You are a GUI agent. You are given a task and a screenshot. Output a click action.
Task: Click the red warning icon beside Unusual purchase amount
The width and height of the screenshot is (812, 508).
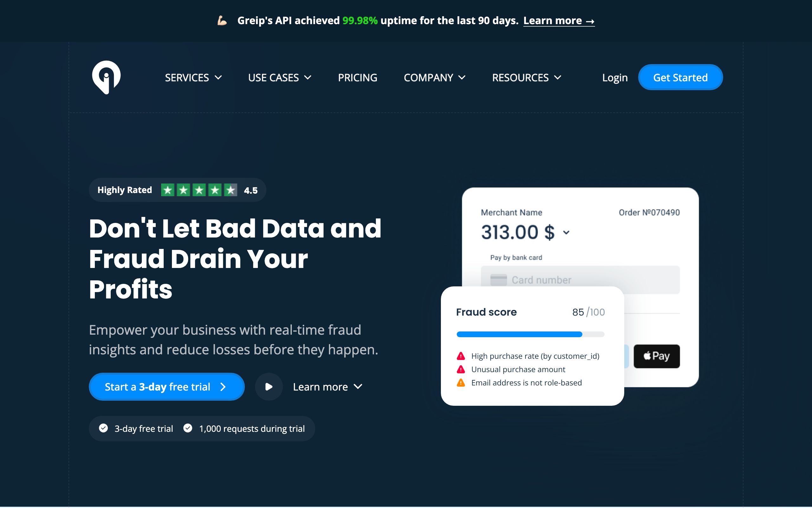(x=461, y=369)
